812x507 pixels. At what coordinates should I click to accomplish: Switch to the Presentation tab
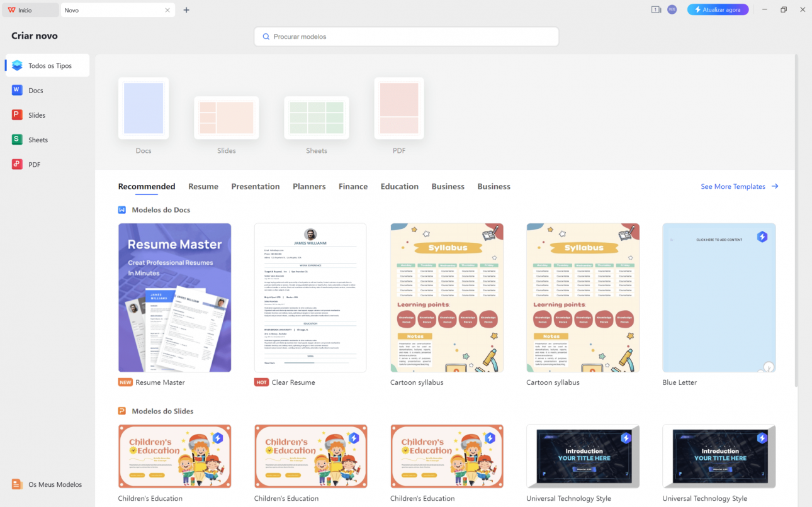coord(256,186)
